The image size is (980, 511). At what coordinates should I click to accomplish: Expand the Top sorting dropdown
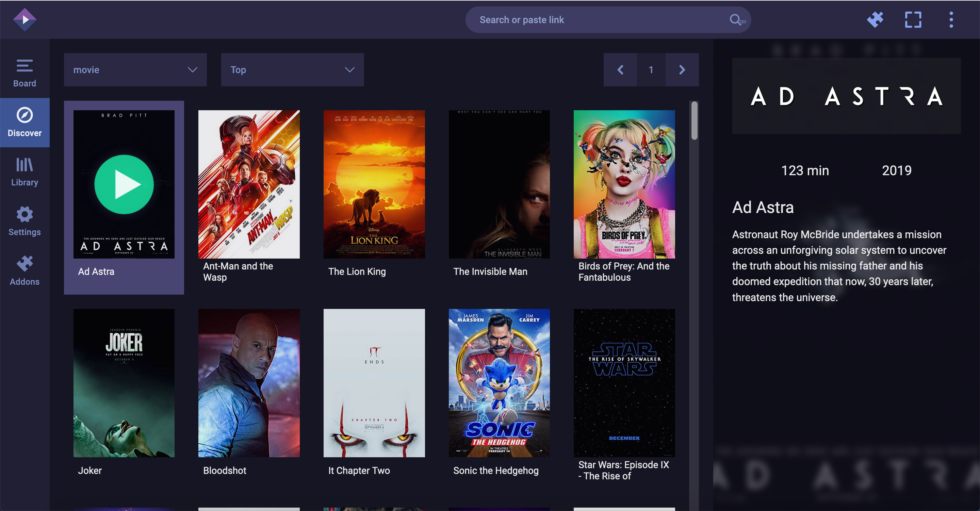[x=292, y=70]
